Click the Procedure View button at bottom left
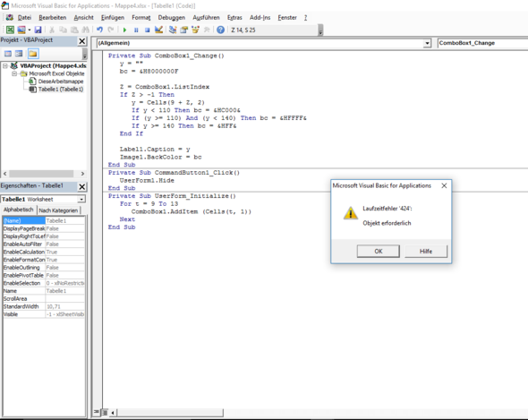 click(x=97, y=412)
